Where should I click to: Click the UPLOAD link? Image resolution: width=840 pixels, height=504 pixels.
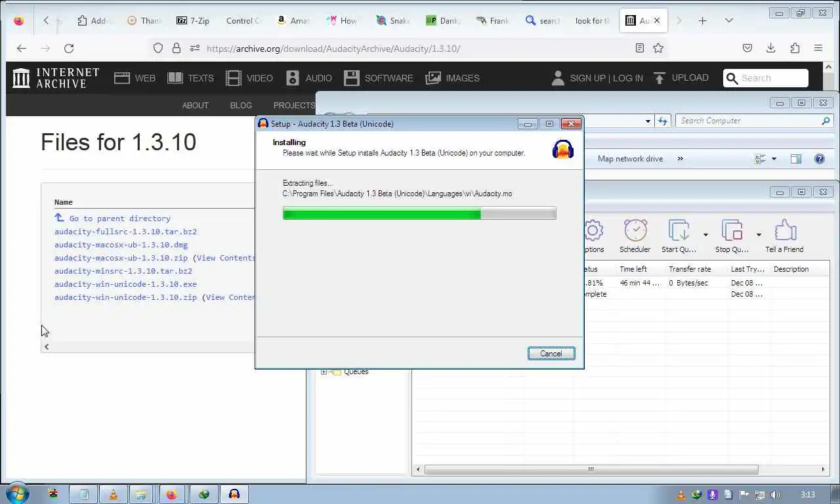681,77
